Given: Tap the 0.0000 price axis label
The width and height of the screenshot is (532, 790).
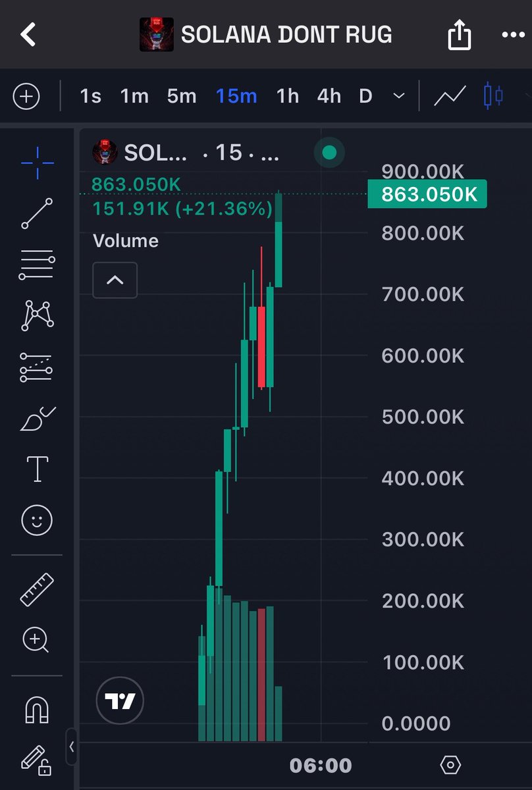Looking at the screenshot, I should tap(416, 724).
